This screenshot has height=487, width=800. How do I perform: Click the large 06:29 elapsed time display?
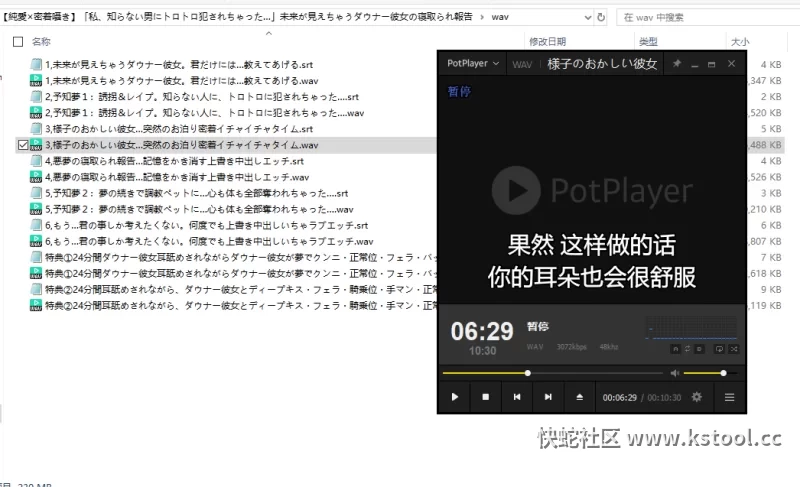[482, 331]
